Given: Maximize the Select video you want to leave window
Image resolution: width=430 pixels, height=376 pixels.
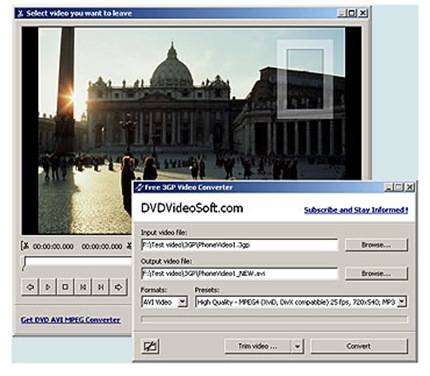Looking at the screenshot, I should tap(352, 13).
